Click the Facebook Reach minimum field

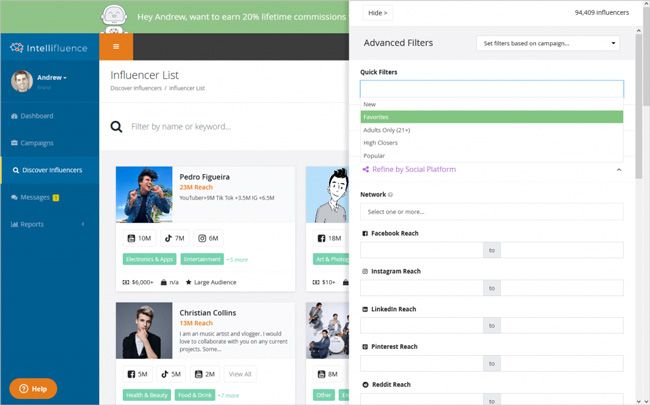coord(422,250)
